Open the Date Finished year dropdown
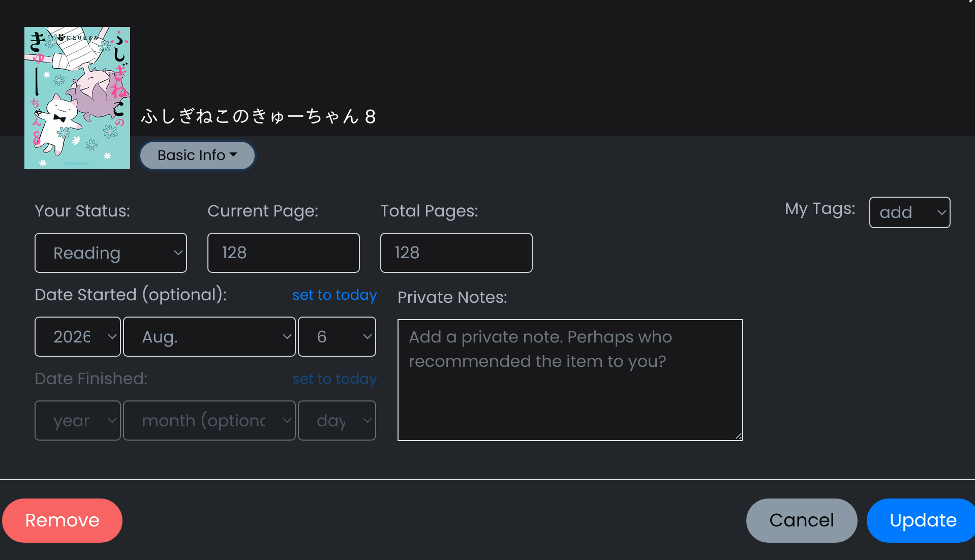The image size is (975, 560). (78, 421)
